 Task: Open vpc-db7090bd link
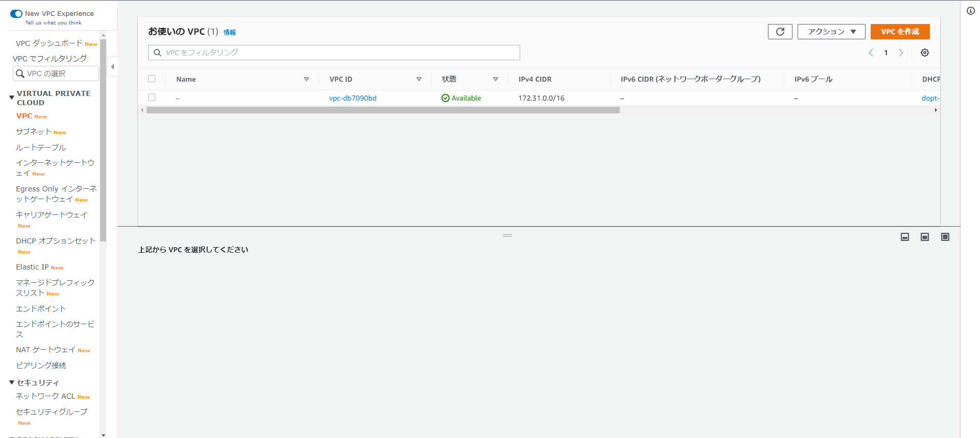tap(353, 98)
